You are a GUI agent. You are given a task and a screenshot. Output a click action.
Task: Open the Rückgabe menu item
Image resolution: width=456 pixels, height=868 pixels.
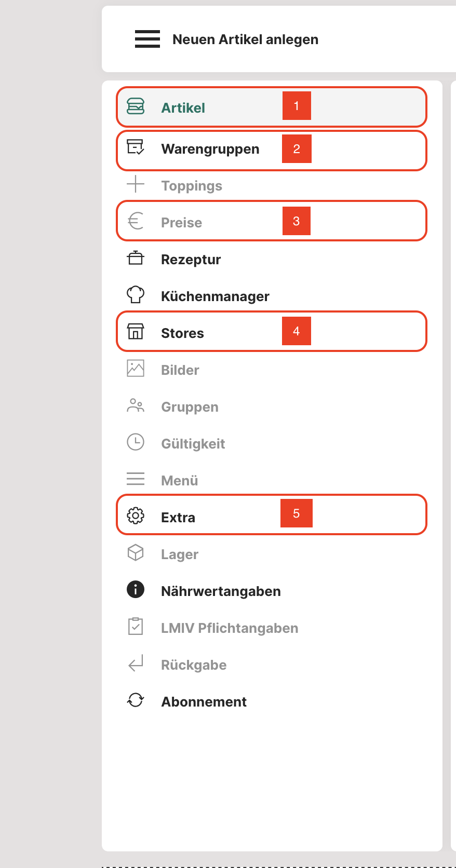(193, 665)
